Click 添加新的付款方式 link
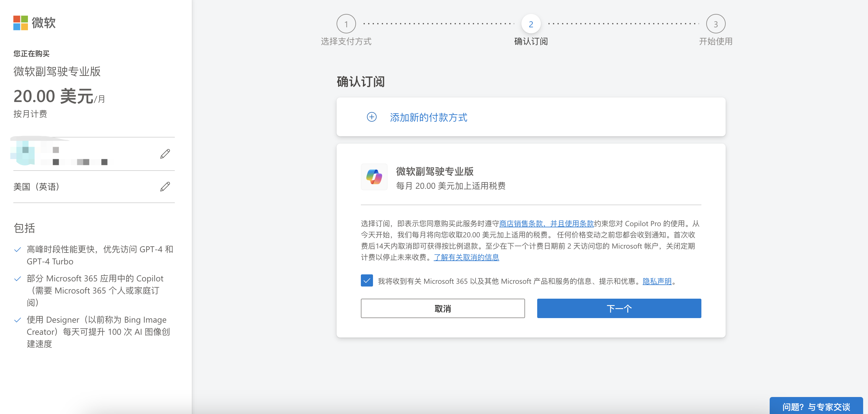 (429, 117)
